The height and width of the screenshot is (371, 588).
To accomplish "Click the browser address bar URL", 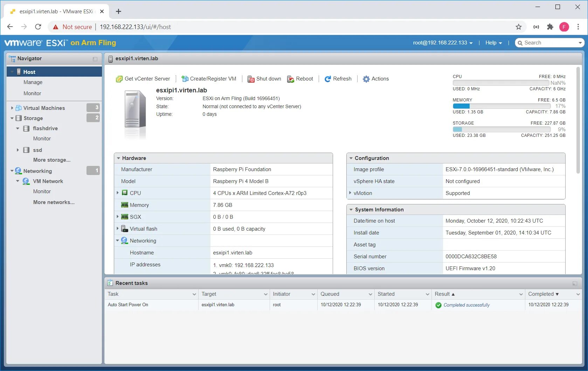I will coord(135,27).
